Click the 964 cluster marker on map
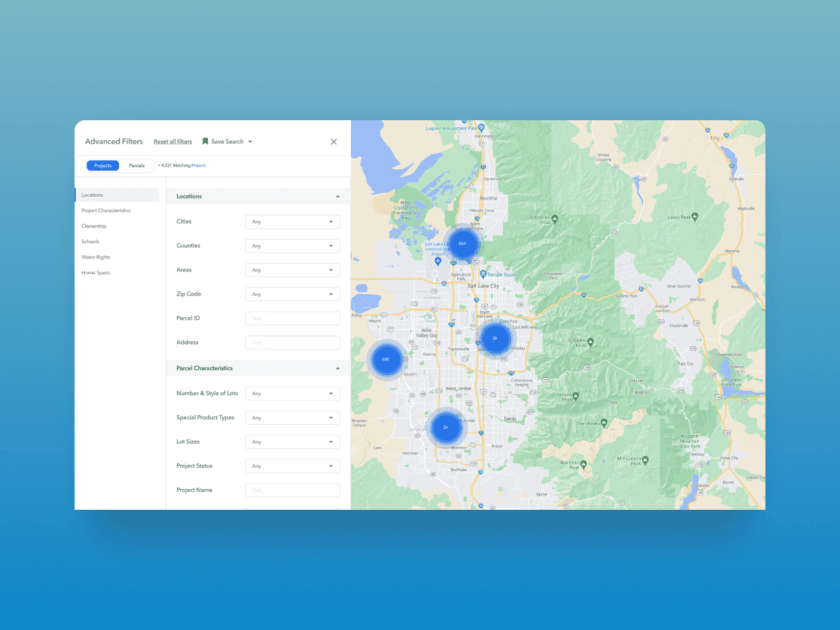The width and height of the screenshot is (840, 630). (x=462, y=244)
